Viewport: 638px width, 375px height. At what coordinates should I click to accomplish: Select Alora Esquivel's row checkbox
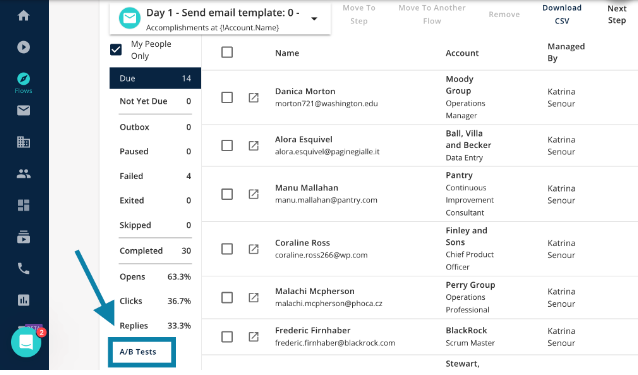point(227,146)
